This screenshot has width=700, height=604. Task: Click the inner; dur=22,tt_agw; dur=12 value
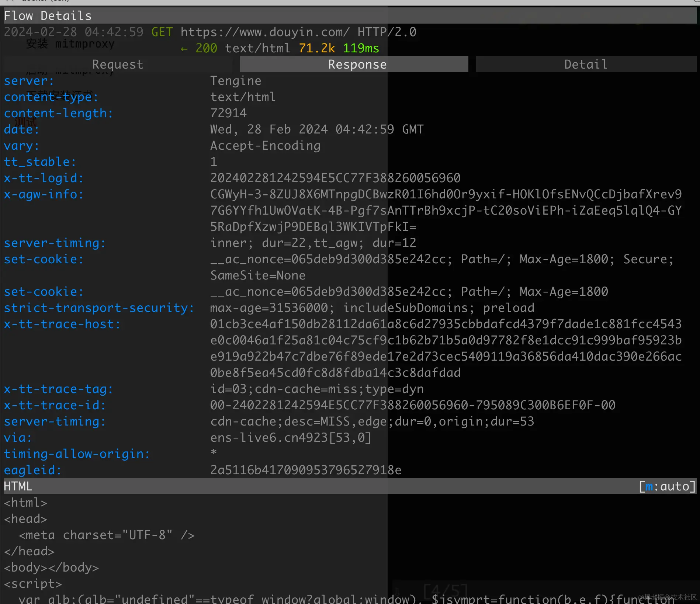313,243
